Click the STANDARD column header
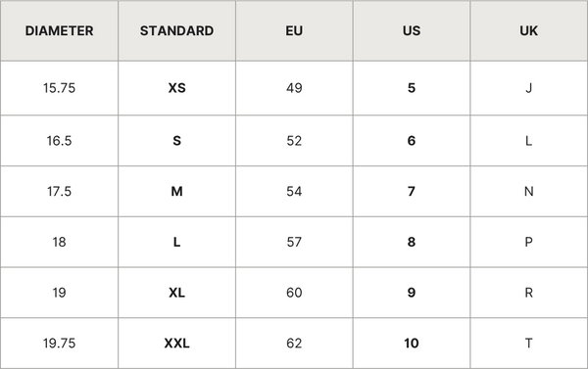Image resolution: width=588 pixels, height=369 pixels. pos(176,30)
